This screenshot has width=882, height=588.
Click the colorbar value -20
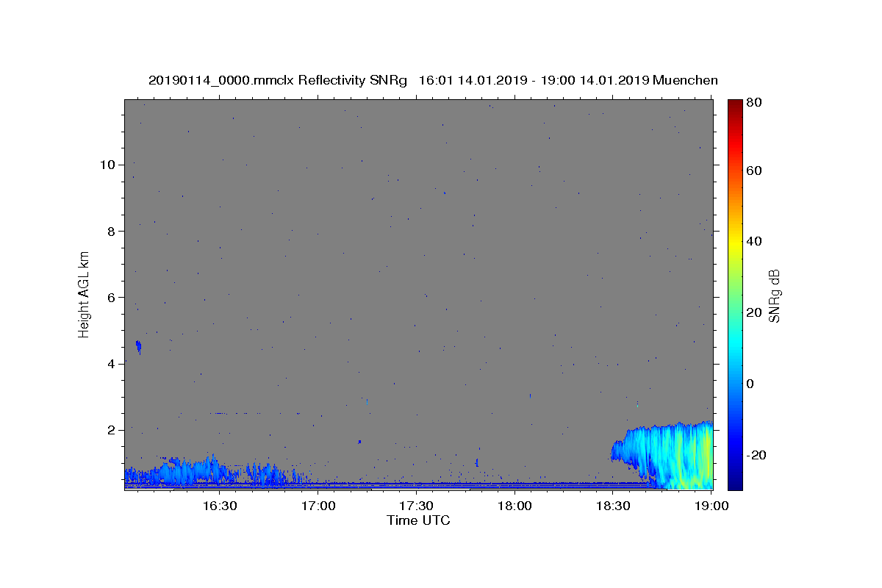756,455
